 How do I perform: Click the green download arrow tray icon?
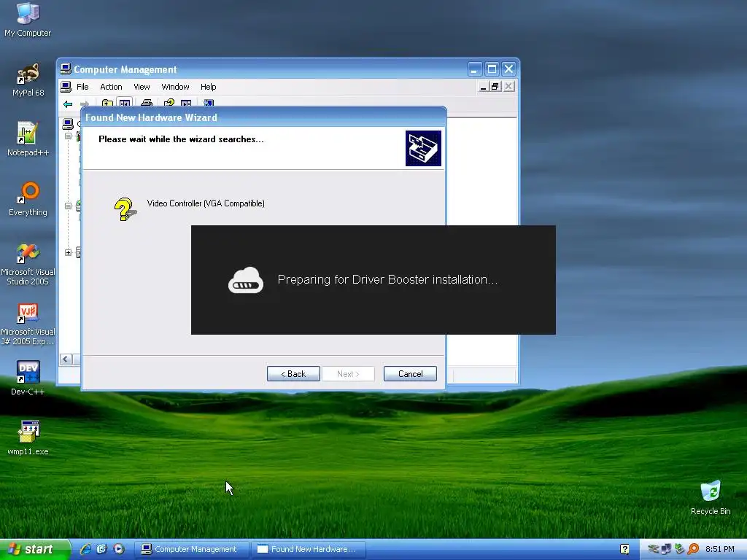679,549
